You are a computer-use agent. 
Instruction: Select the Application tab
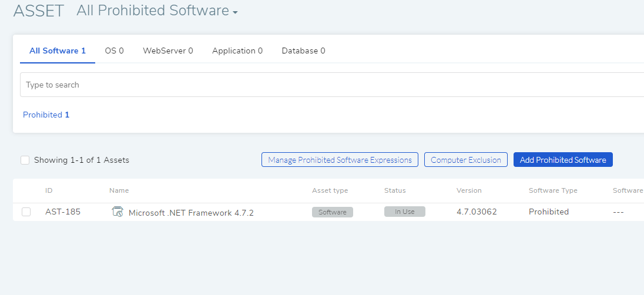coord(237,51)
